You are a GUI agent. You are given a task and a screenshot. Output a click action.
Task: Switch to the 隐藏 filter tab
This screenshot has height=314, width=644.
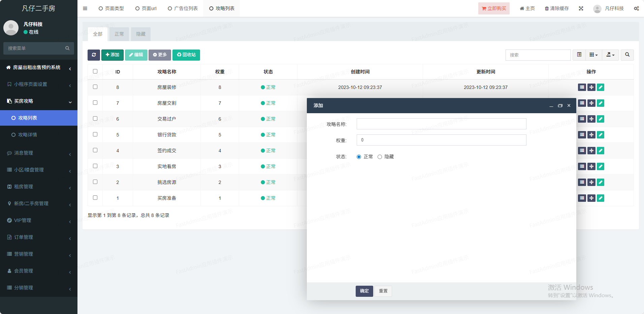[141, 34]
